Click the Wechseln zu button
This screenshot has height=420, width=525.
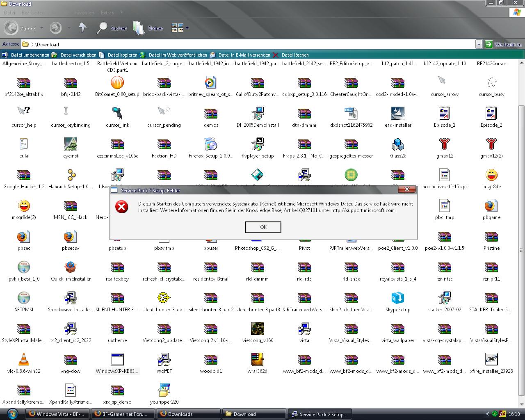coord(504,44)
